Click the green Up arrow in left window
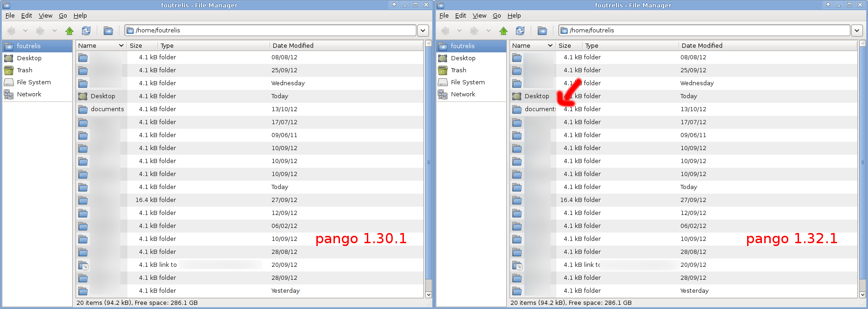This screenshot has width=868, height=309. coord(69,31)
